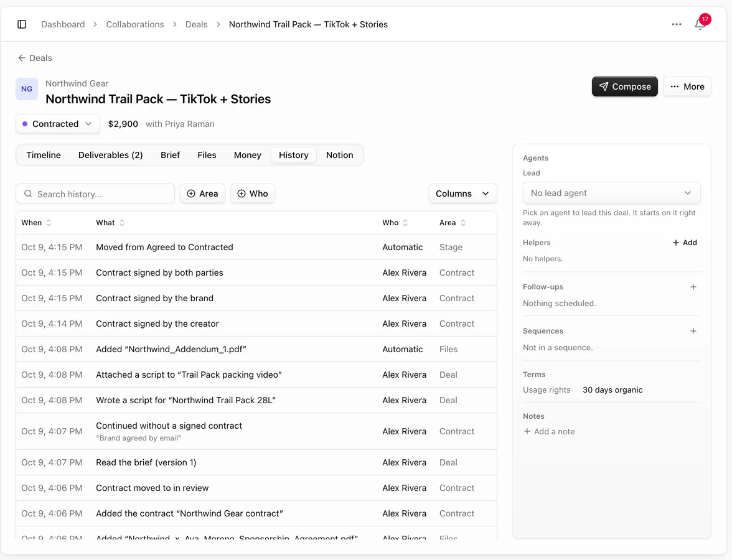Add a follow-up with plus icon

tap(693, 287)
